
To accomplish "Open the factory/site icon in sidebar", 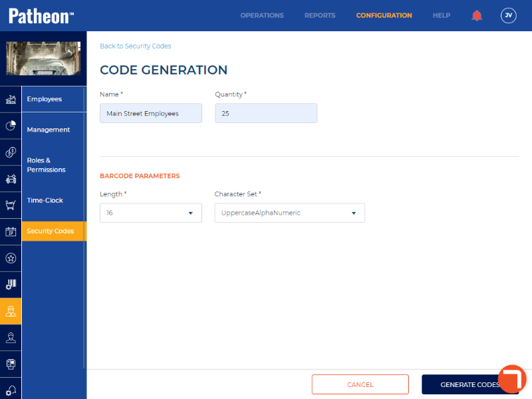I will click(11, 99).
